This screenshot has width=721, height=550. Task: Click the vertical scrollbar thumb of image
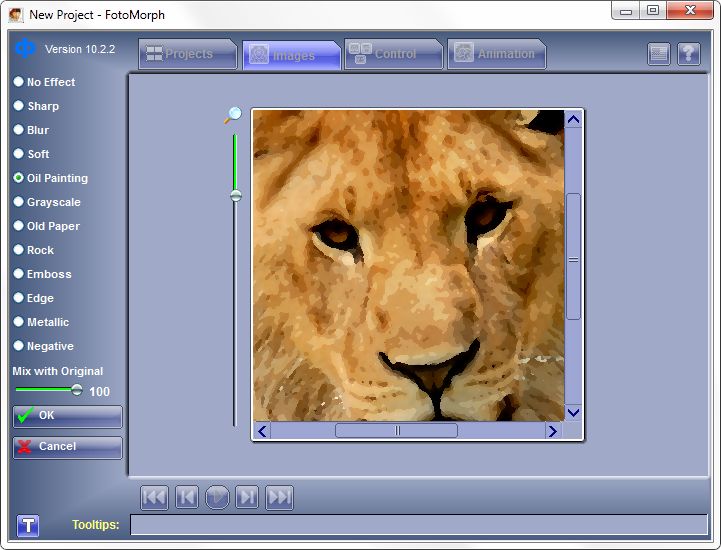573,257
